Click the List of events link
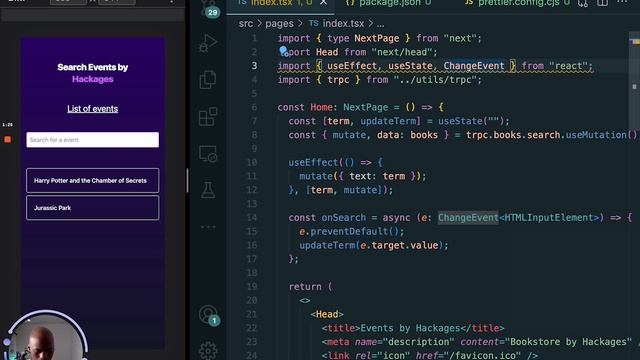Viewport: 640px width, 360px height. point(93,109)
